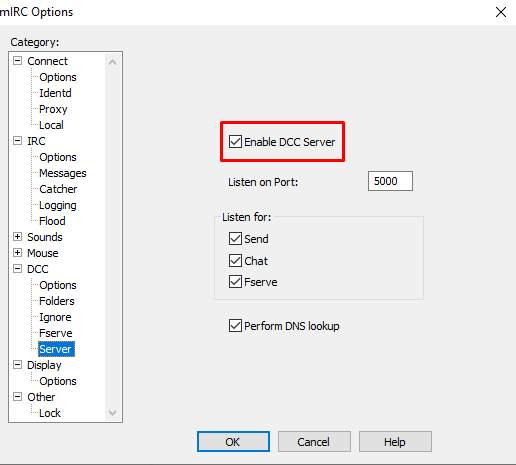Collapse the DCC category node
The width and height of the screenshot is (516, 465).
17,269
